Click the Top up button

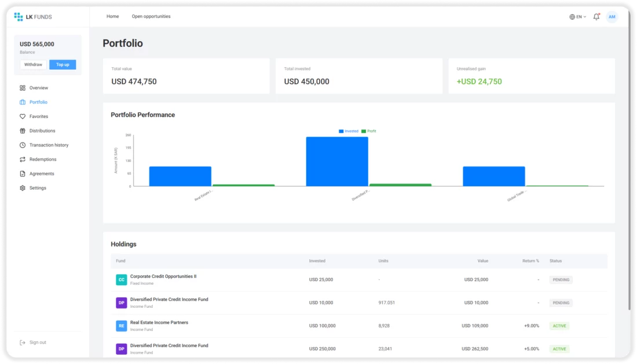63,64
